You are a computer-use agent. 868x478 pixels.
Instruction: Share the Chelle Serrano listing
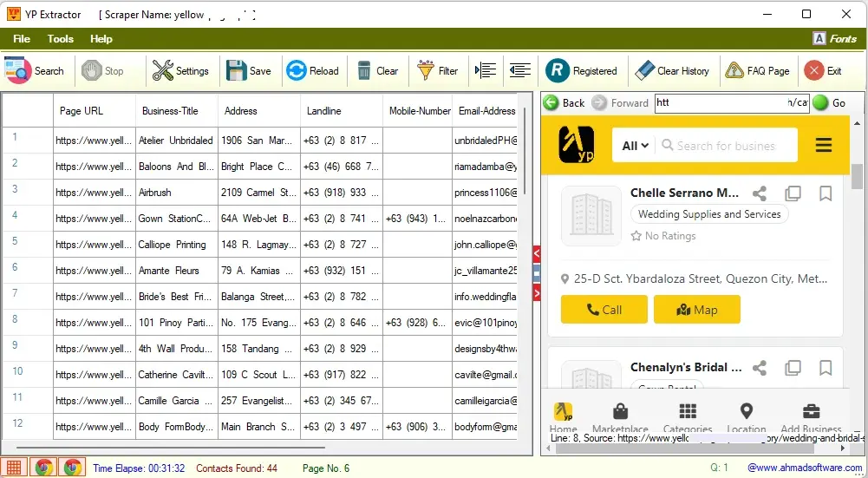click(760, 193)
